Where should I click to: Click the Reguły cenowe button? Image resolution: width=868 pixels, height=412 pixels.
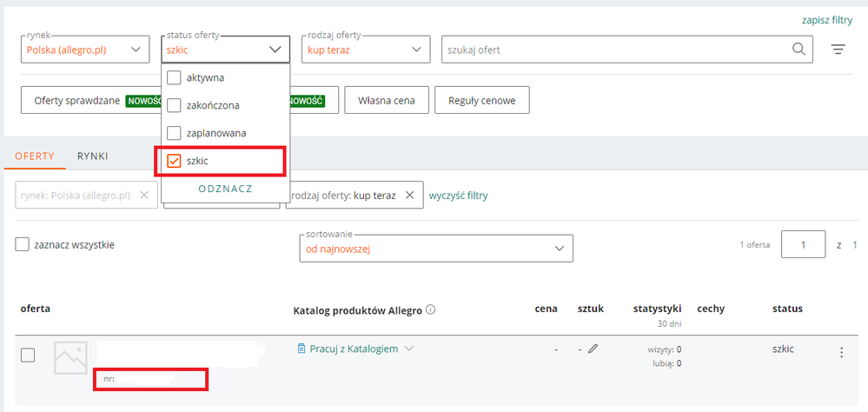[481, 100]
